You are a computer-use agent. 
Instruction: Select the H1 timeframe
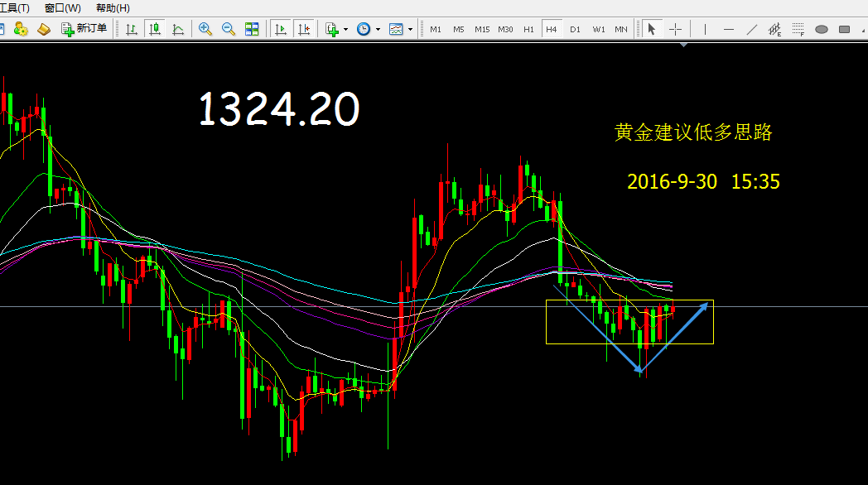tap(528, 29)
